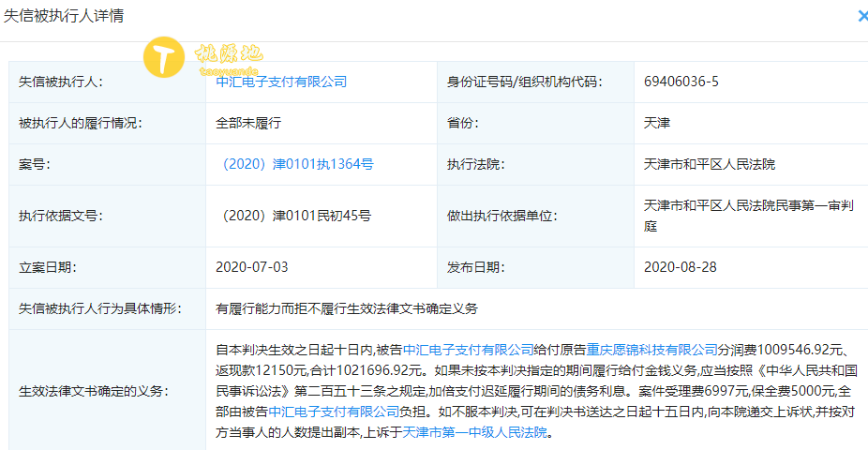Click the 全部未履行 status value

[248, 123]
